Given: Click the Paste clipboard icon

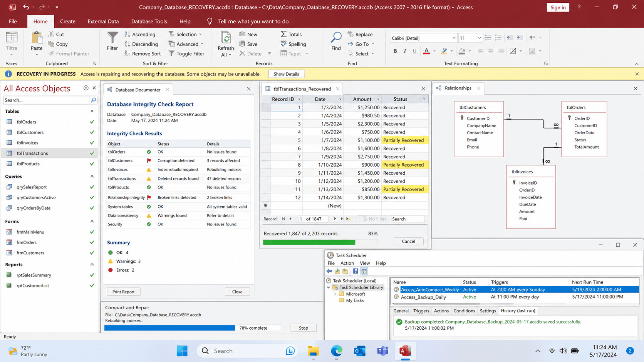Looking at the screenshot, I should pyautogui.click(x=37, y=38).
